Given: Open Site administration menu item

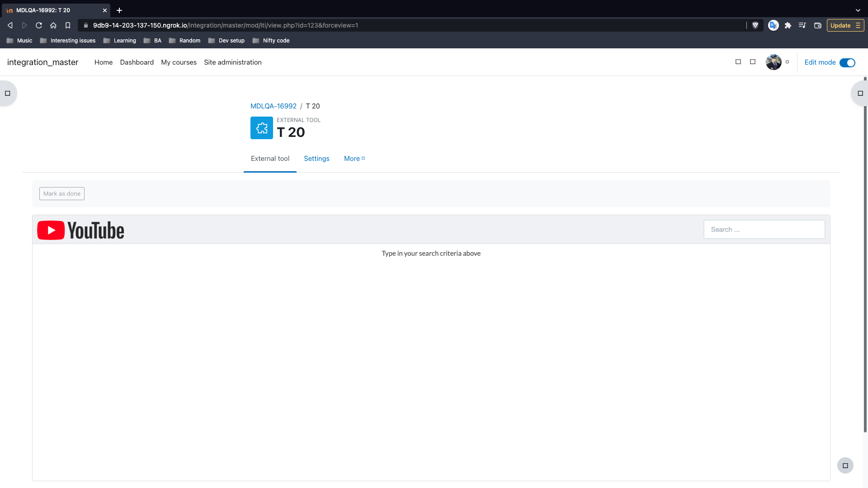Looking at the screenshot, I should (233, 62).
